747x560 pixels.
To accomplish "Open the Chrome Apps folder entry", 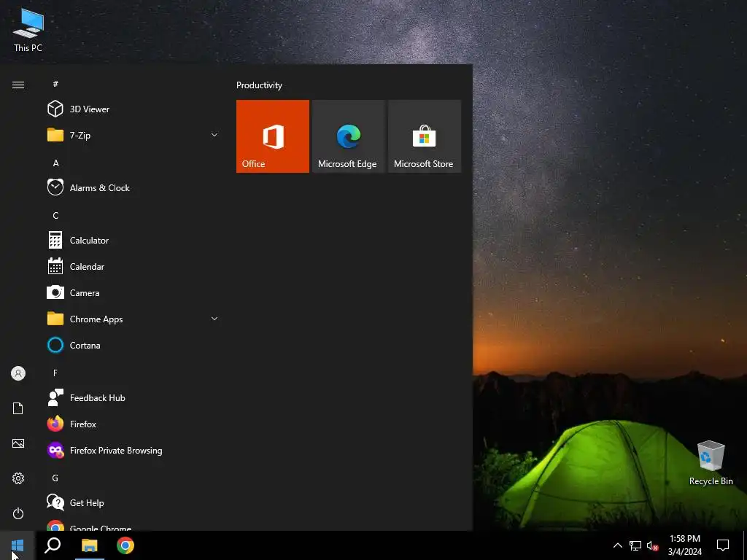I will 133,319.
